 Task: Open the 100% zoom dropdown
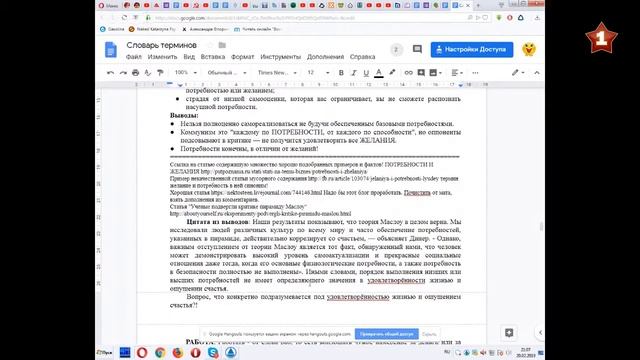pos(186,73)
